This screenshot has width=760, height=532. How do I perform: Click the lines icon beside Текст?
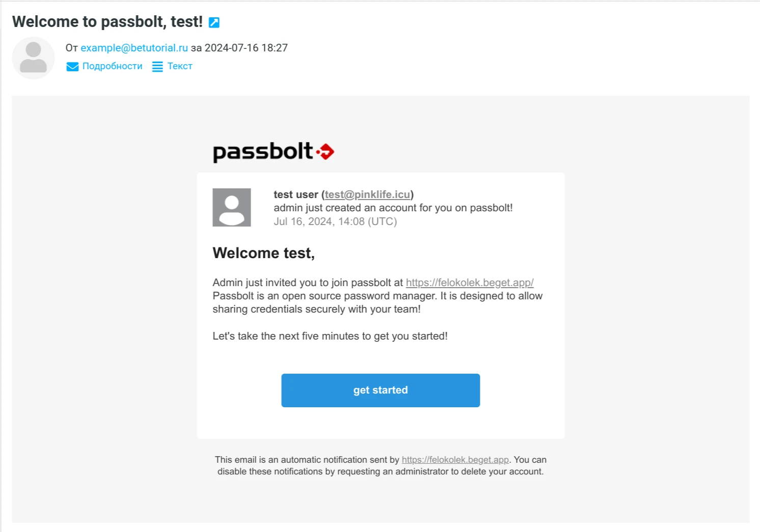click(x=157, y=67)
